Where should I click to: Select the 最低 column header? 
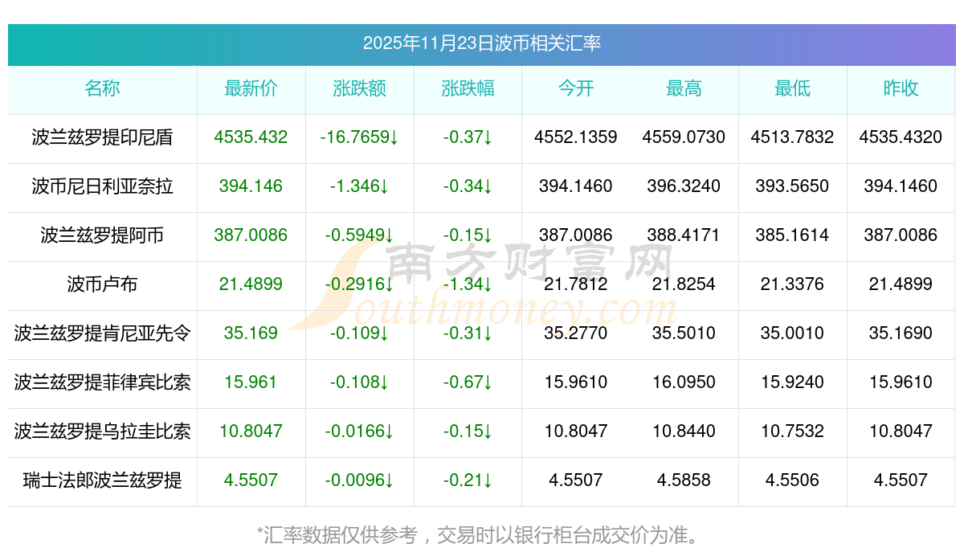(792, 89)
